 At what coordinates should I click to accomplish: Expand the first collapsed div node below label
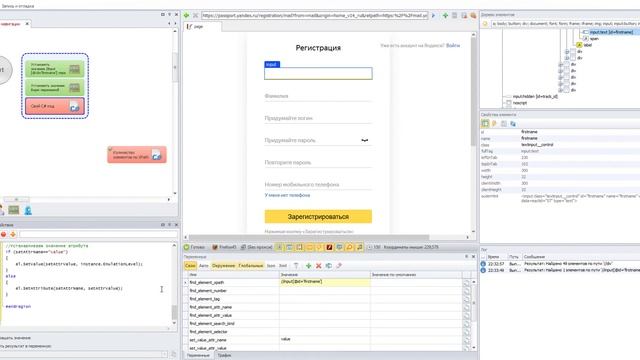coord(567,52)
